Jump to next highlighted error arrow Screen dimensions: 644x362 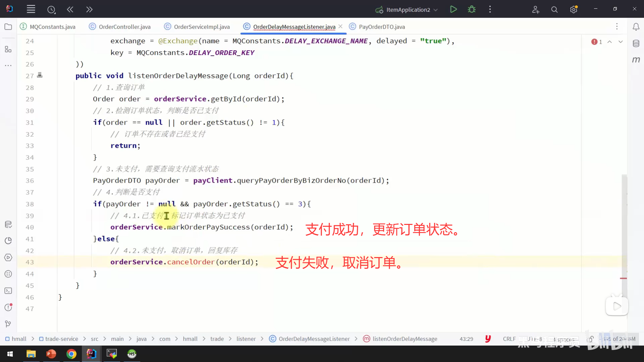621,42
